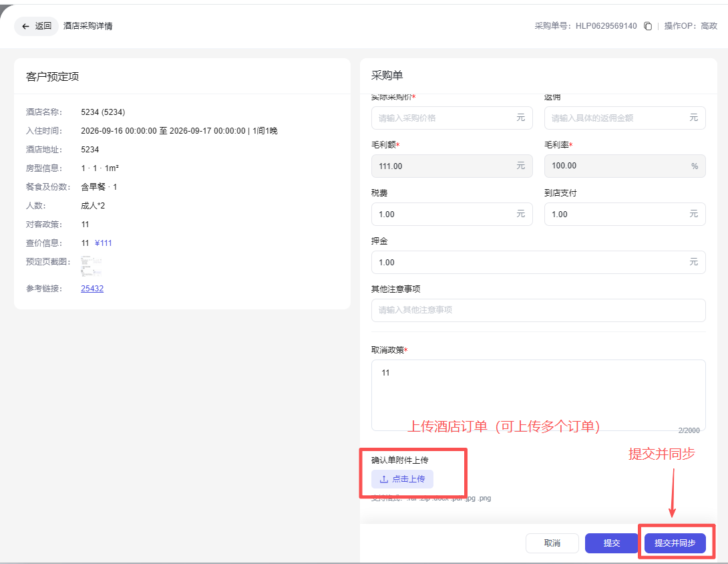Click the ¥111 price link

[x=103, y=243]
